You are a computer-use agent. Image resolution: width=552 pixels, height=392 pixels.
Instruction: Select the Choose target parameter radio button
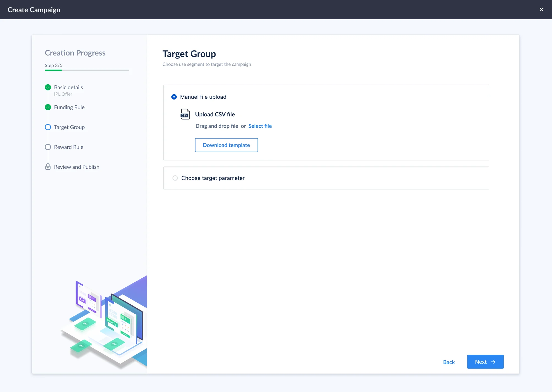tap(175, 178)
